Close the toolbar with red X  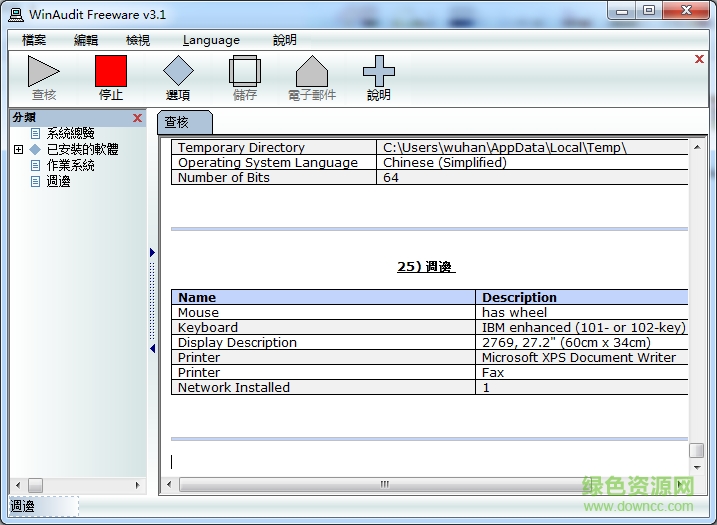tap(699, 59)
